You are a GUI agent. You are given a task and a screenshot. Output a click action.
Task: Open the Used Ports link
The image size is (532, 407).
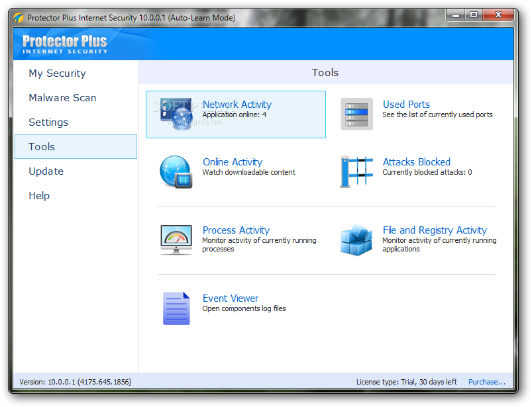point(406,105)
